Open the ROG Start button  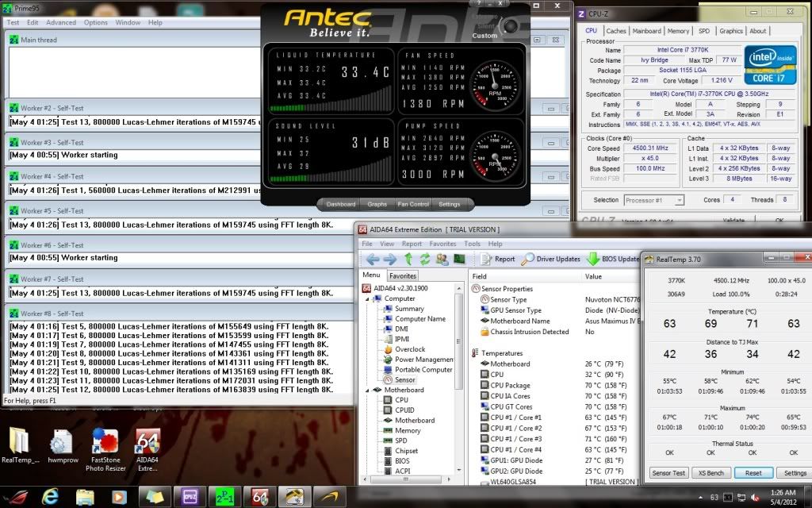click(15, 498)
